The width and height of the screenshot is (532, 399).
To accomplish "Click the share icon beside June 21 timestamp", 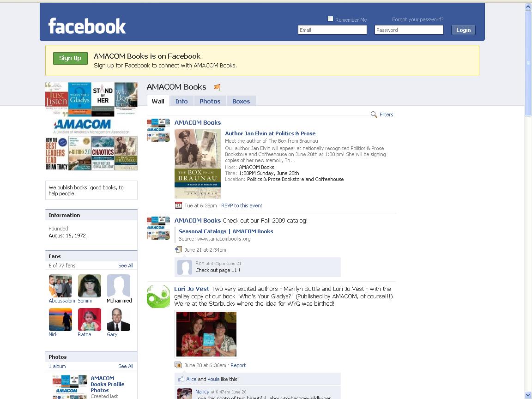I will point(178,249).
